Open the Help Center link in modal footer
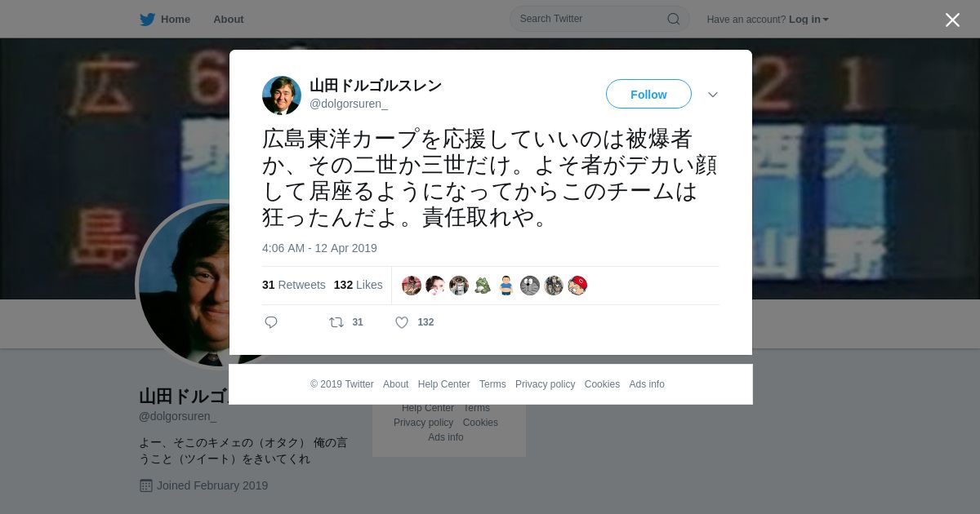Viewport: 980px width, 514px height. [443, 384]
